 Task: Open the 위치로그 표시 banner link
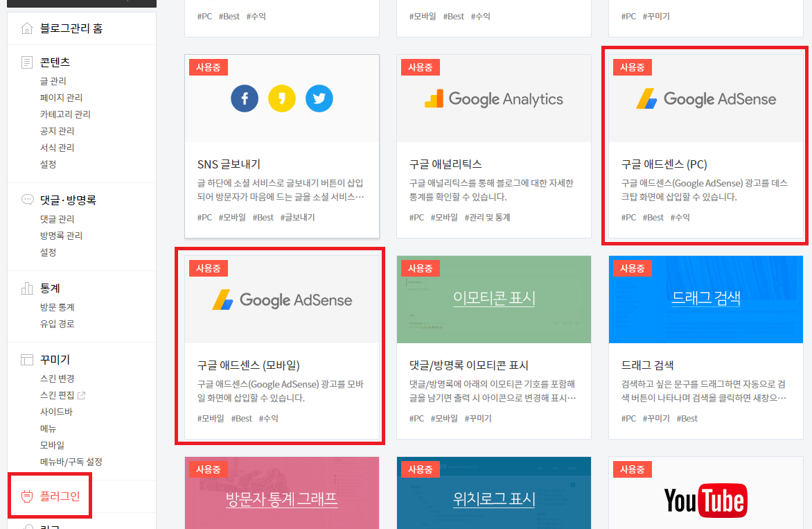click(x=494, y=499)
